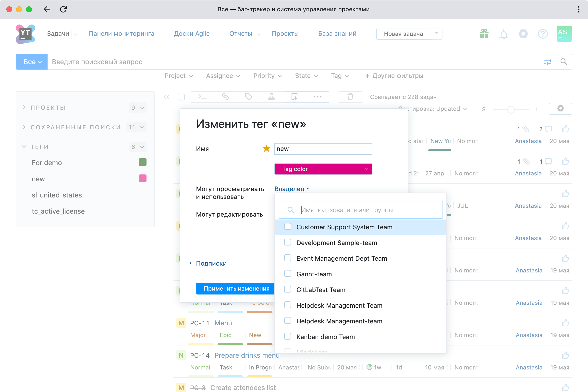
Task: Open the Отчеты menu
Action: point(241,34)
